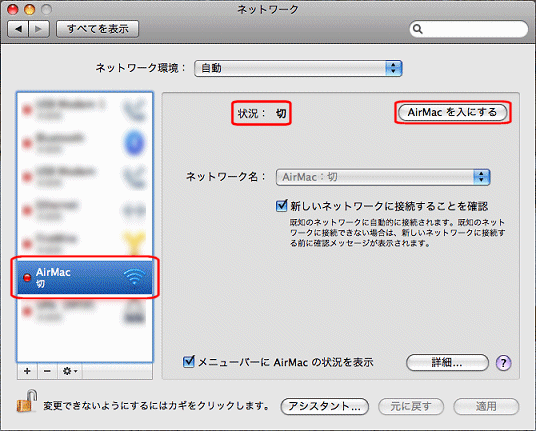
Task: Open the ネットワーク名 dropdown
Action: click(x=383, y=177)
